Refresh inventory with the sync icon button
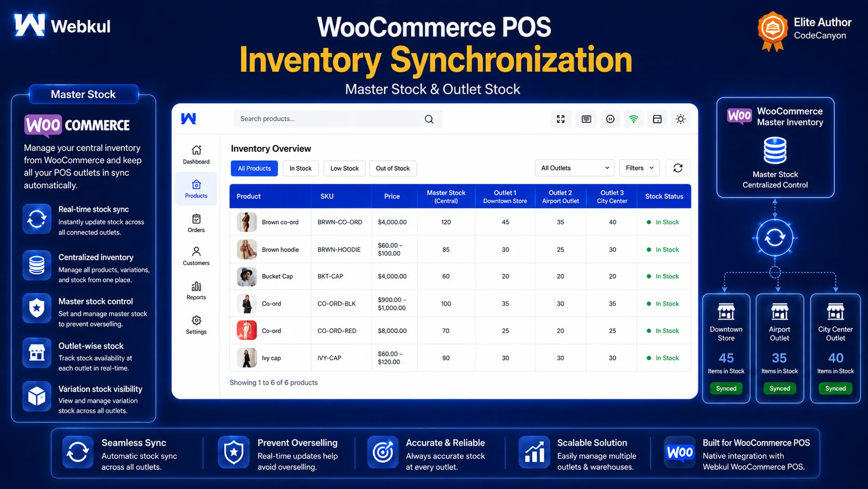868x489 pixels. pyautogui.click(x=678, y=168)
